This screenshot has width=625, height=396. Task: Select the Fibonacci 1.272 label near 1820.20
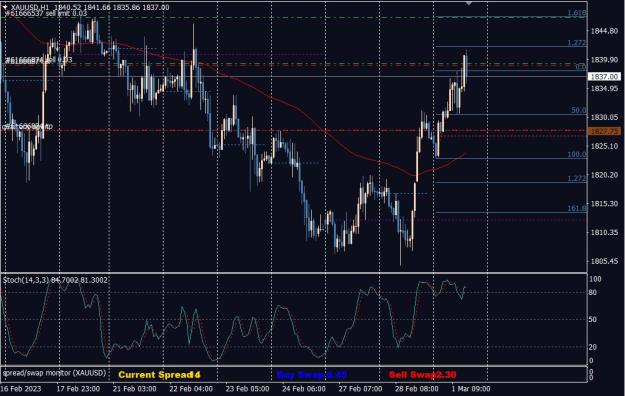577,179
